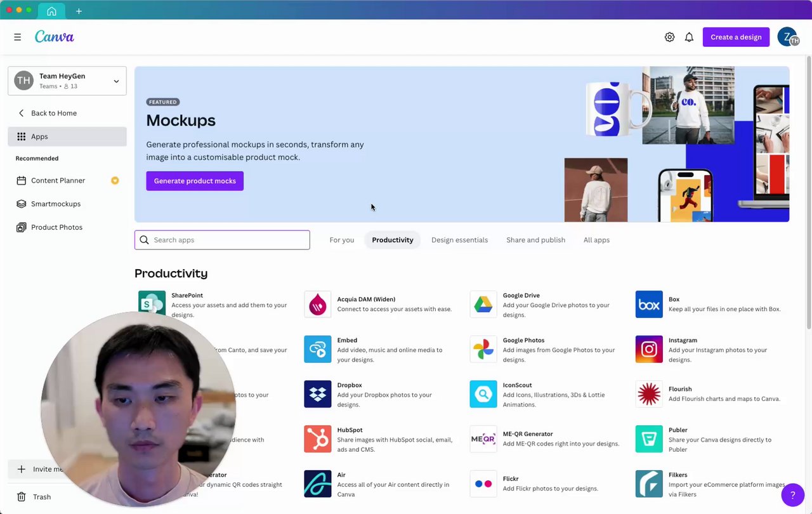812x514 pixels.
Task: Switch to the Share and publish tab
Action: pos(536,240)
